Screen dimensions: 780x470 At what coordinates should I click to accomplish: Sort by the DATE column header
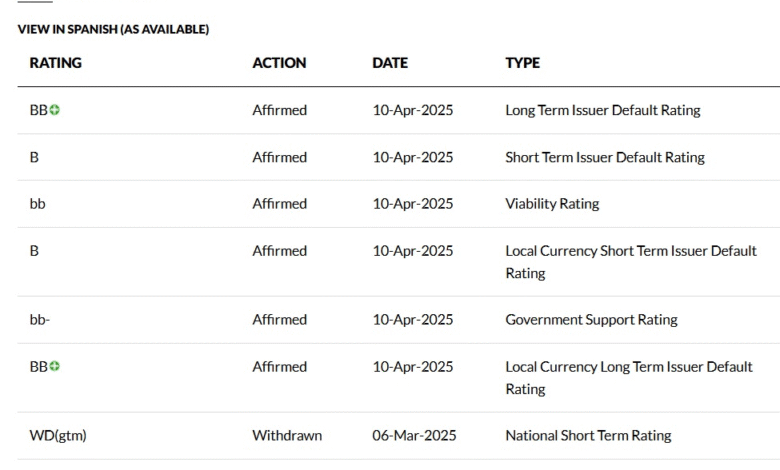tap(390, 63)
